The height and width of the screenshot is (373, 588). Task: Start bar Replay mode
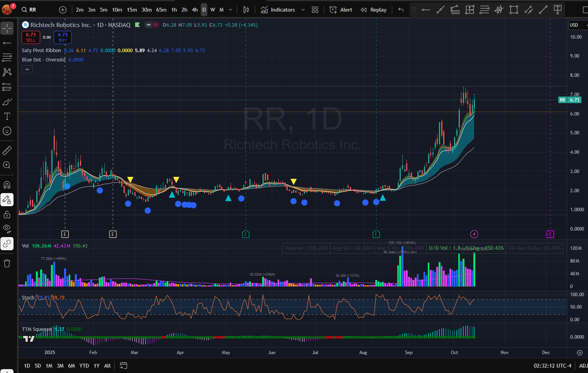373,10
